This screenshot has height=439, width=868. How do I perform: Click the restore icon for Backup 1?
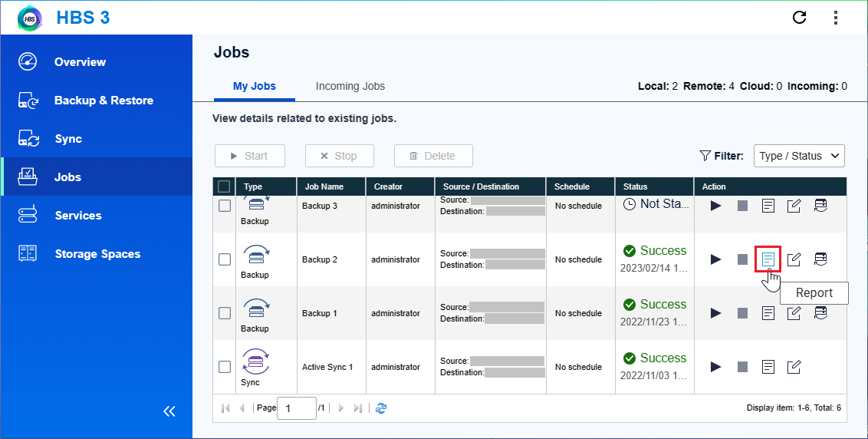820,313
